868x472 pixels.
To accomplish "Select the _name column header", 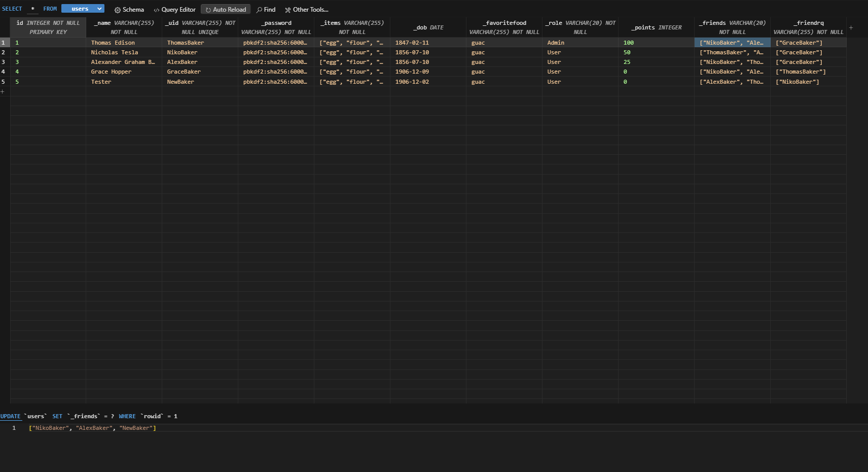I will coord(124,27).
